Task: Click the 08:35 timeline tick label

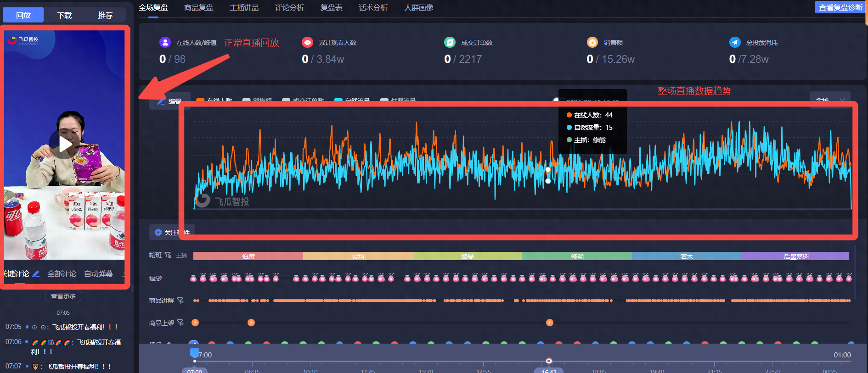Action: 252,371
